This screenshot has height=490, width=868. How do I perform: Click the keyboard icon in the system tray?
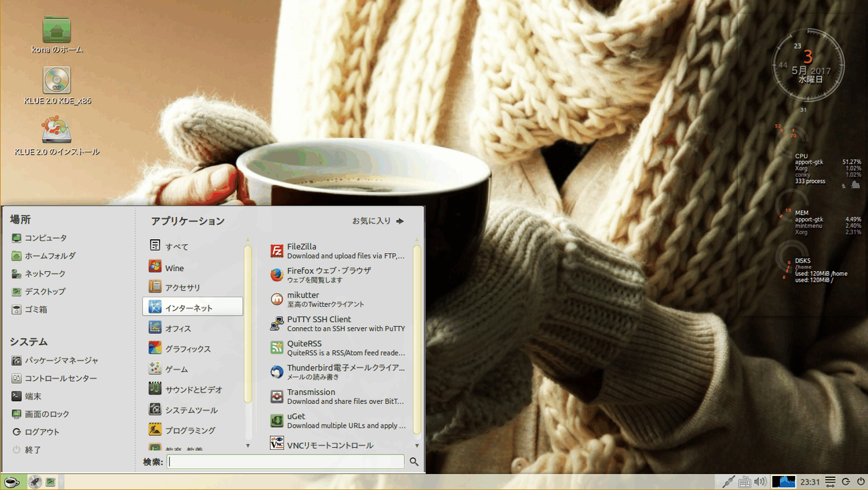pyautogui.click(x=744, y=482)
